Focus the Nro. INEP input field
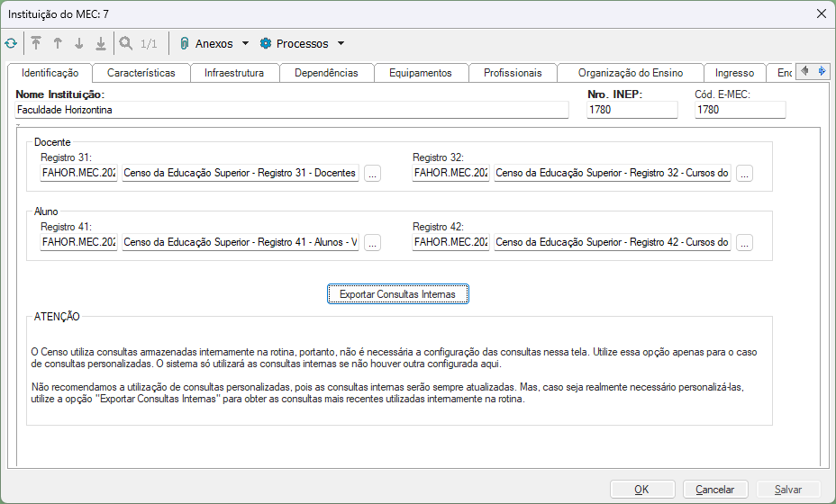This screenshot has width=836, height=504. (x=632, y=110)
